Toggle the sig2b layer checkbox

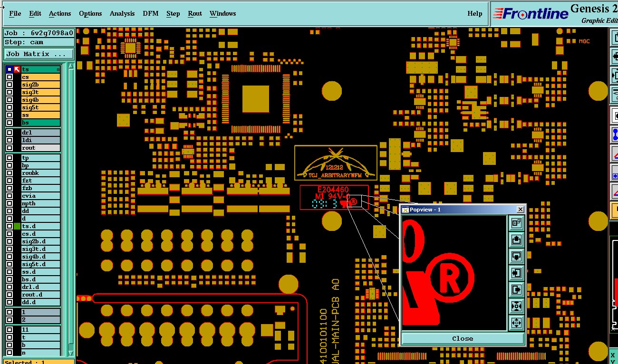(10, 85)
